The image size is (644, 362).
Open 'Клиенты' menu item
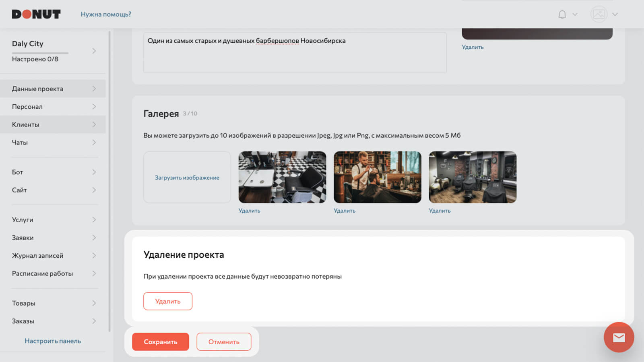[53, 124]
